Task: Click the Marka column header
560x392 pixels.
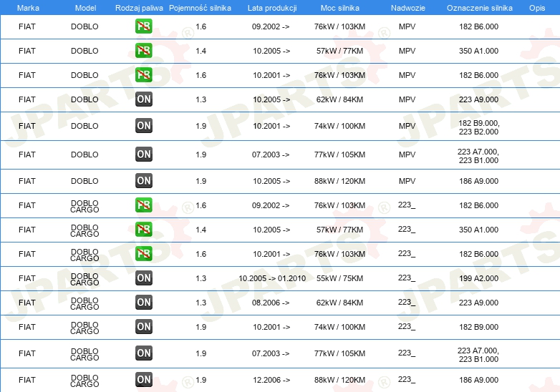Action: pos(28,8)
